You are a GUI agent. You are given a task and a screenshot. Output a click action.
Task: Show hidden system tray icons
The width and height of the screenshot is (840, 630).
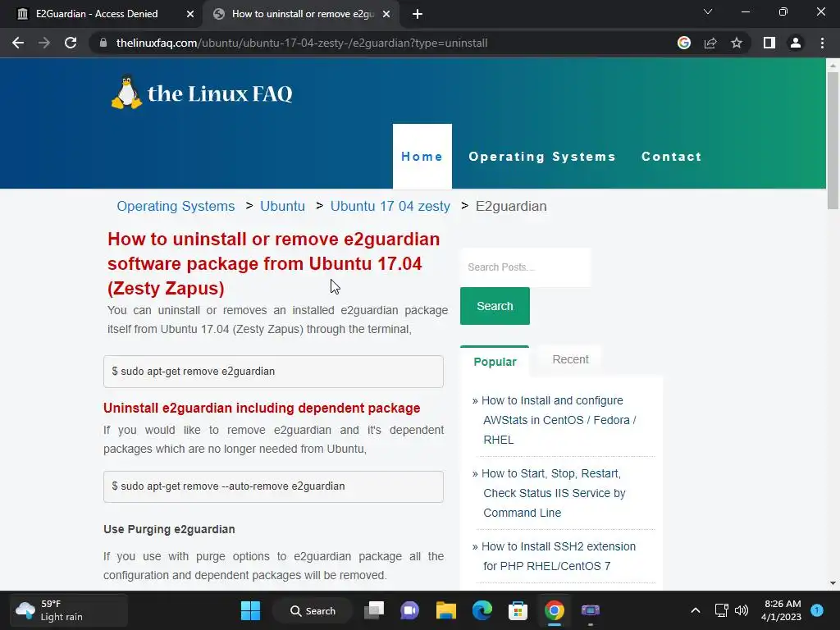696,610
